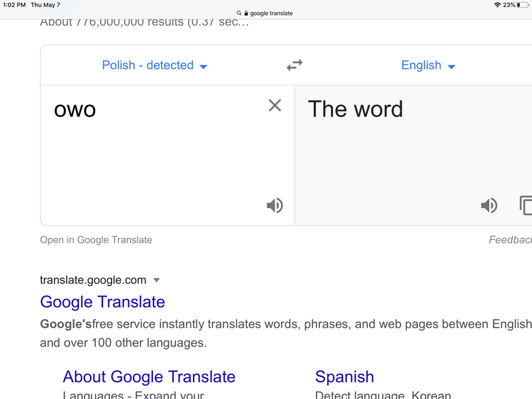Listen to the English translation audio
The width and height of the screenshot is (532, 399).
(489, 205)
